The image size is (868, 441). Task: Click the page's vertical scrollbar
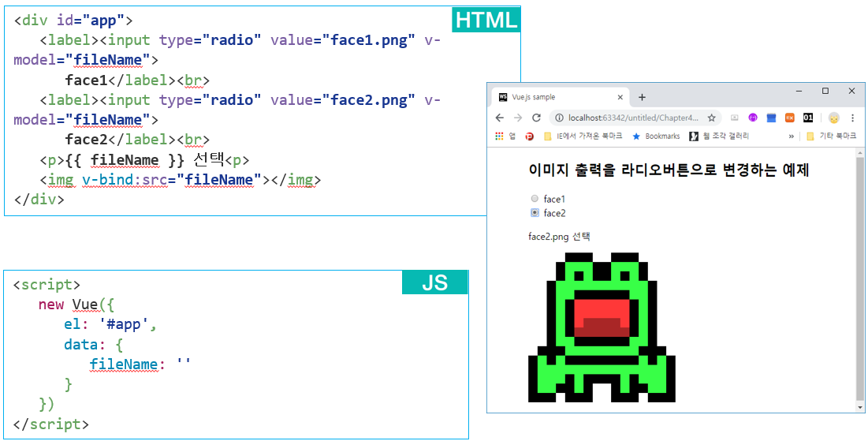(x=859, y=278)
